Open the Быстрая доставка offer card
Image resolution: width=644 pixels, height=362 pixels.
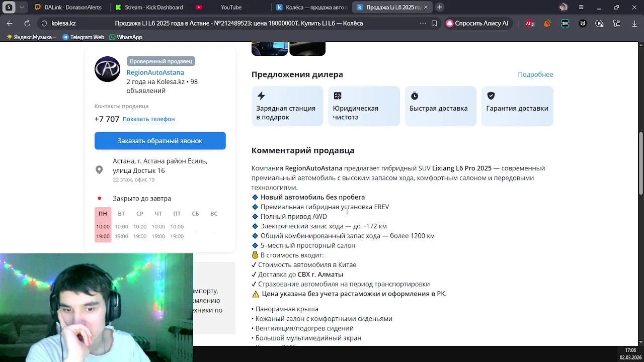click(441, 106)
